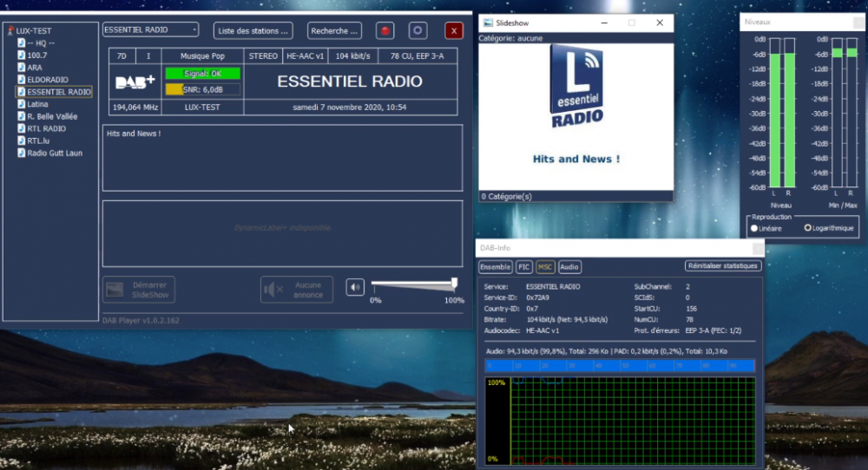Viewport: 868px width, 470px height.
Task: Switch to the MSC tab in DAB-Info
Action: pos(545,267)
